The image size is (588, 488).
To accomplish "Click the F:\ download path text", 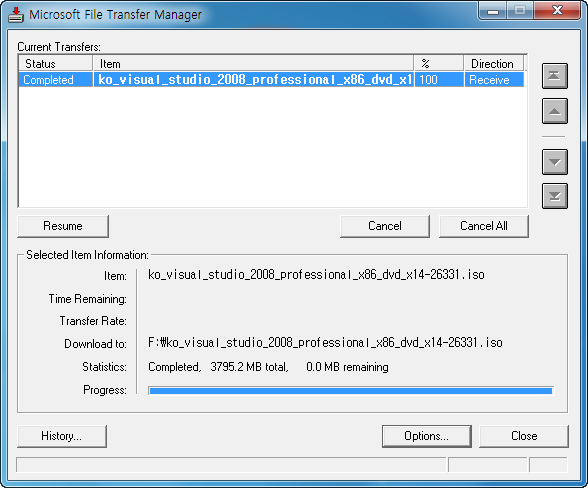I will (325, 342).
